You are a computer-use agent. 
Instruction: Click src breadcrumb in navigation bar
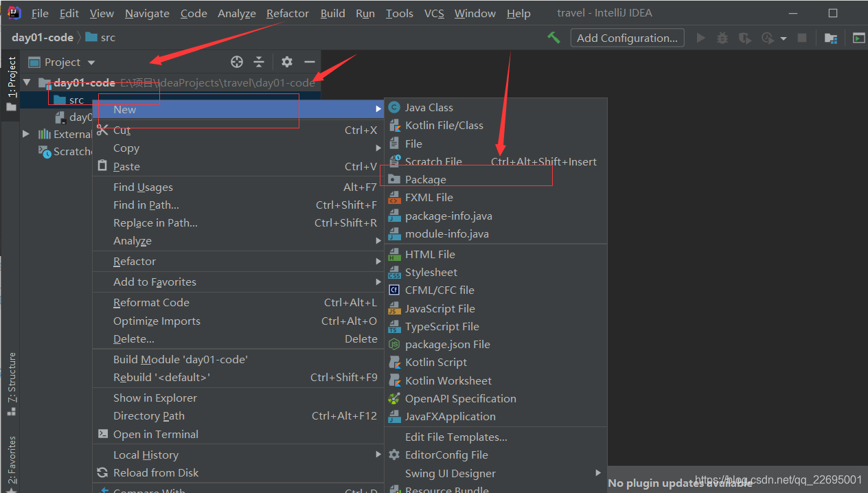coord(100,38)
